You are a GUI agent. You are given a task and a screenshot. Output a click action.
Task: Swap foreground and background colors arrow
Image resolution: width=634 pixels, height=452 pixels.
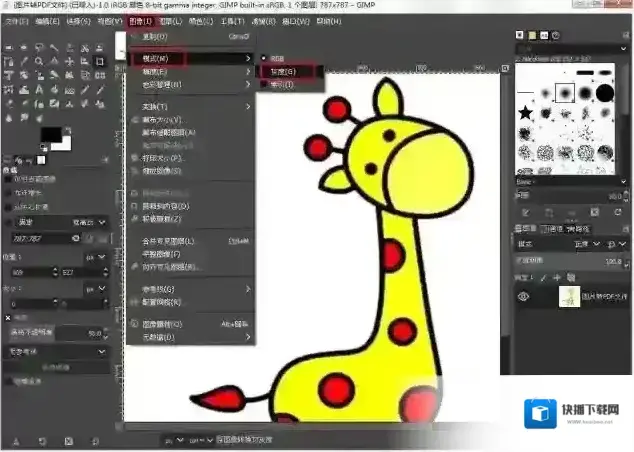(x=69, y=130)
